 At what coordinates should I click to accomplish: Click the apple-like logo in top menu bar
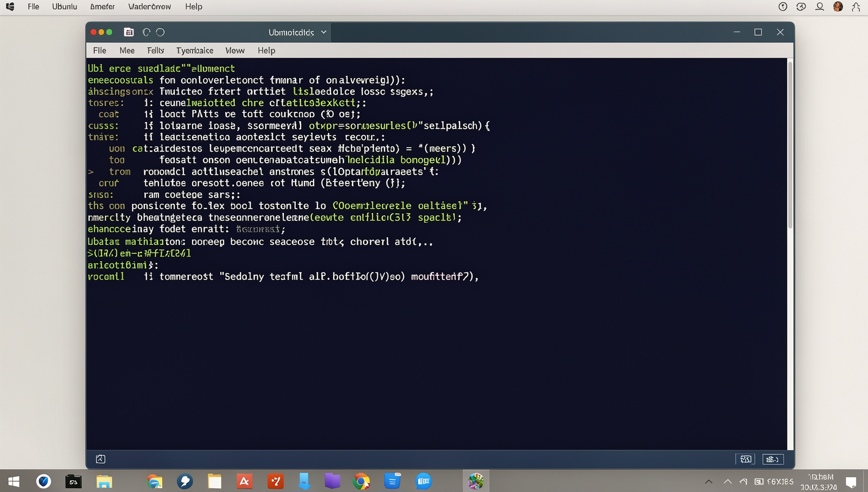10,7
